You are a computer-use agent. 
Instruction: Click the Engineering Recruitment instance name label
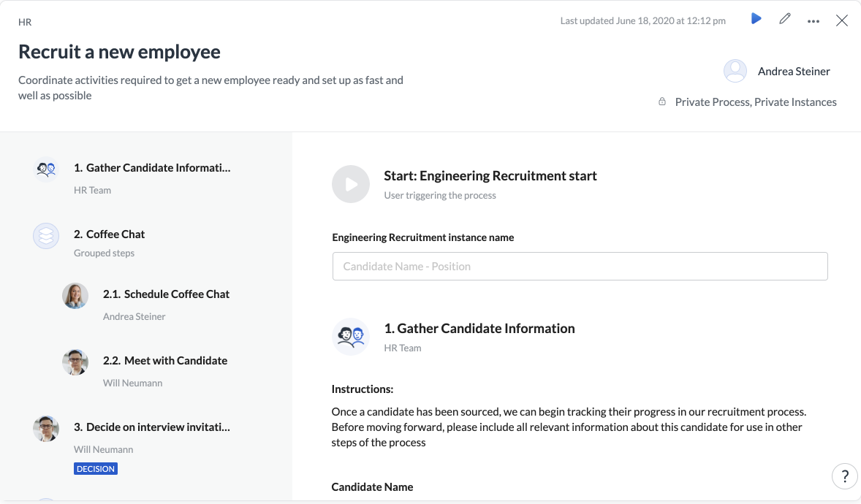(422, 237)
